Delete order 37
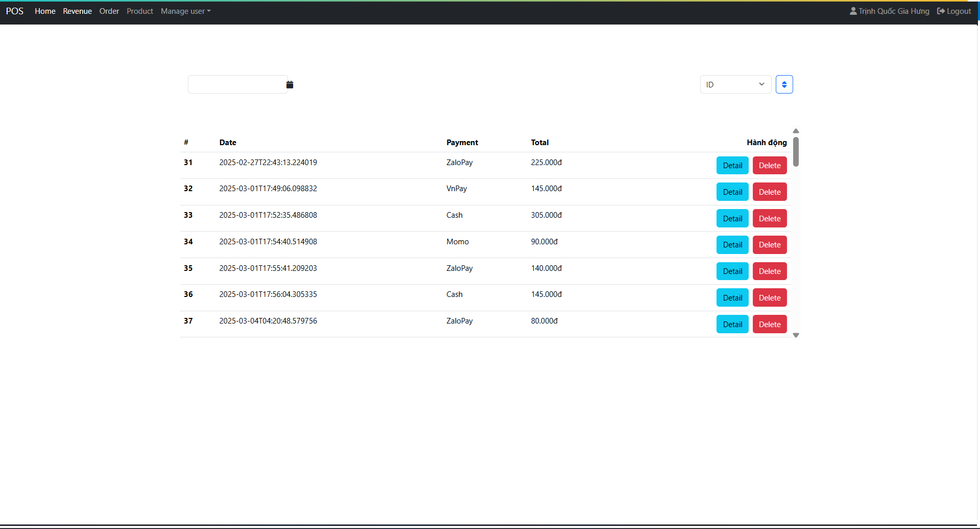This screenshot has height=529, width=980. [769, 325]
